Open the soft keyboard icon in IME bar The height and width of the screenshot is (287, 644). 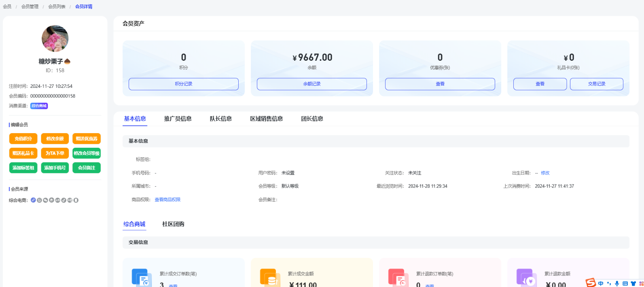tap(625, 283)
